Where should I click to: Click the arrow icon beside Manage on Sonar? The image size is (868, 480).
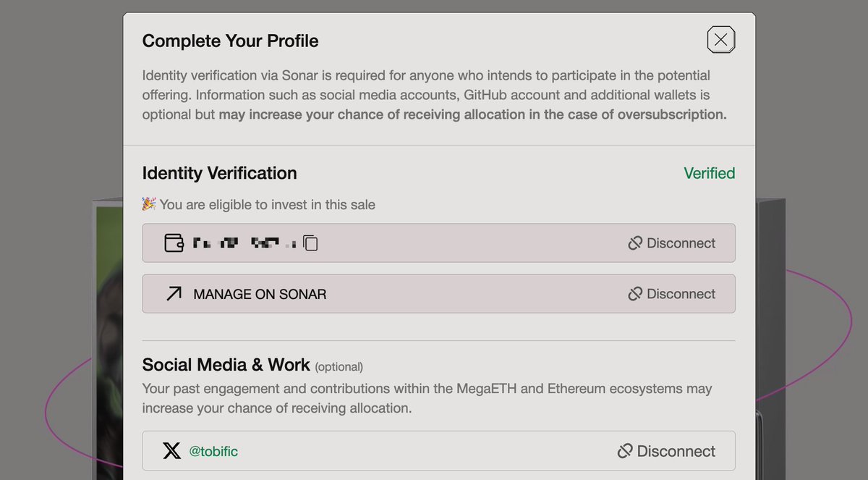pyautogui.click(x=174, y=294)
